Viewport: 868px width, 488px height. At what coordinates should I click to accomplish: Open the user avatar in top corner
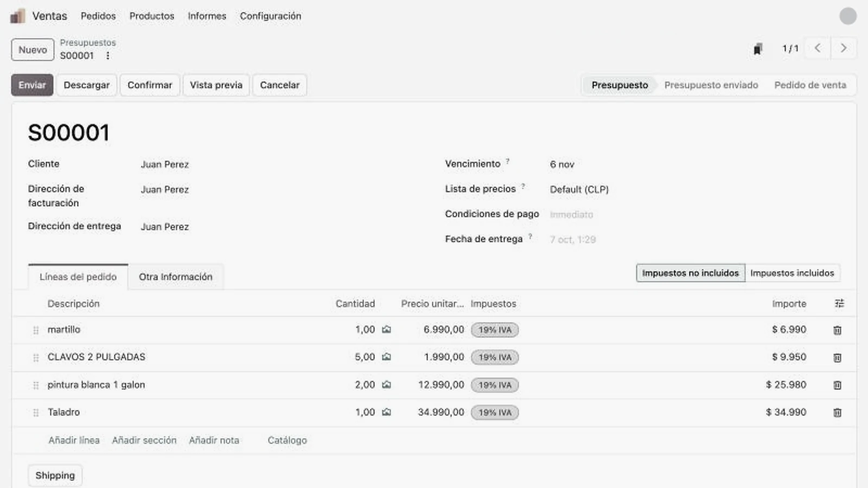848,16
